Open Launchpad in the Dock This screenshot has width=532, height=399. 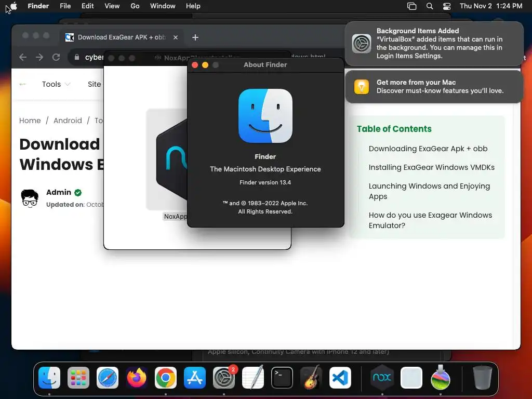(x=78, y=378)
